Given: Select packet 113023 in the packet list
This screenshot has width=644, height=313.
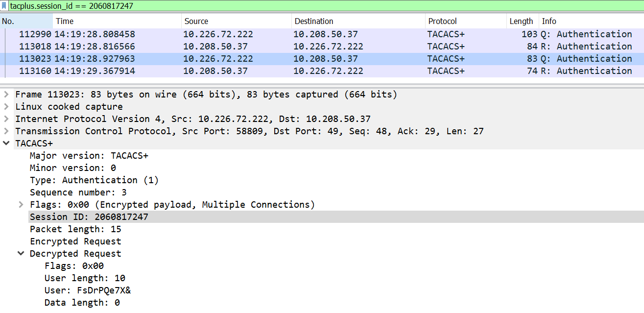Looking at the screenshot, I should 322,59.
